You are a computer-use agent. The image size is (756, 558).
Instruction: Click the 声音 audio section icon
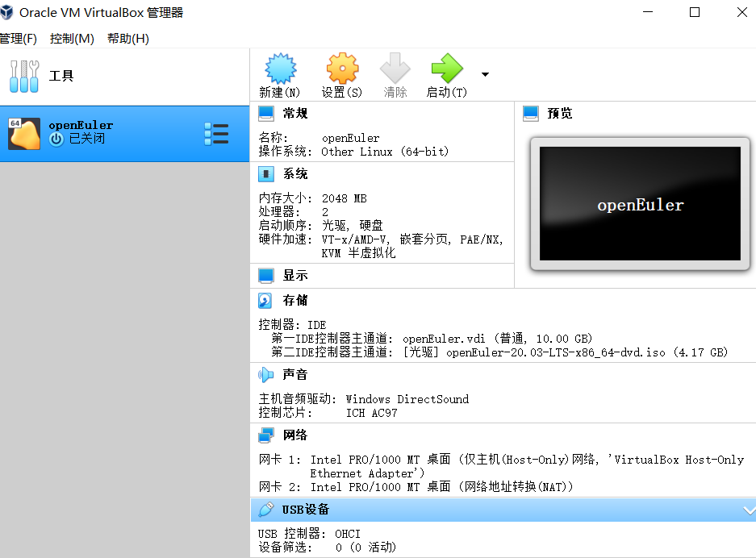(265, 373)
